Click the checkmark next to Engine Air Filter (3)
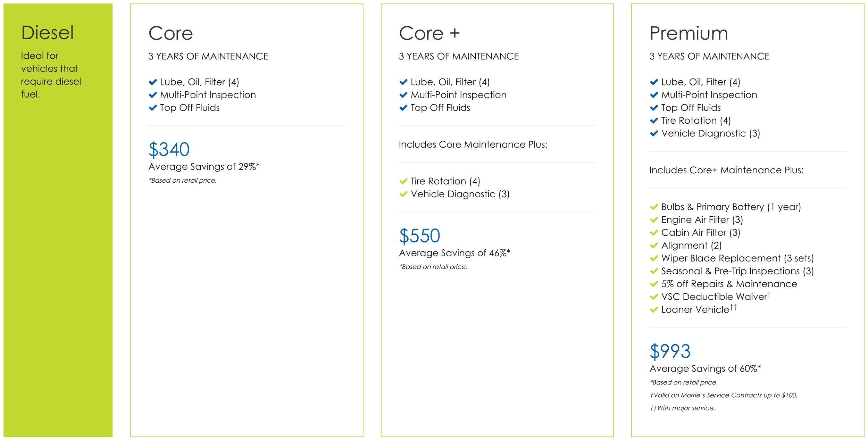 point(654,220)
